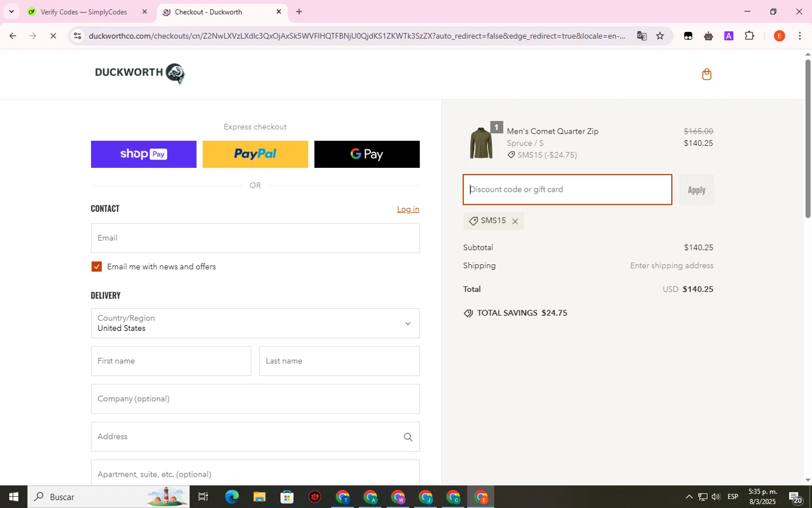The width and height of the screenshot is (812, 508).
Task: Click the address search magnifier icon
Action: point(408,437)
